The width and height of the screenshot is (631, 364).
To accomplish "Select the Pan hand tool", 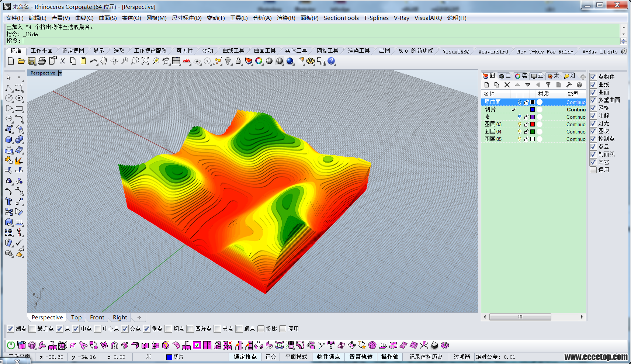I will coord(104,61).
